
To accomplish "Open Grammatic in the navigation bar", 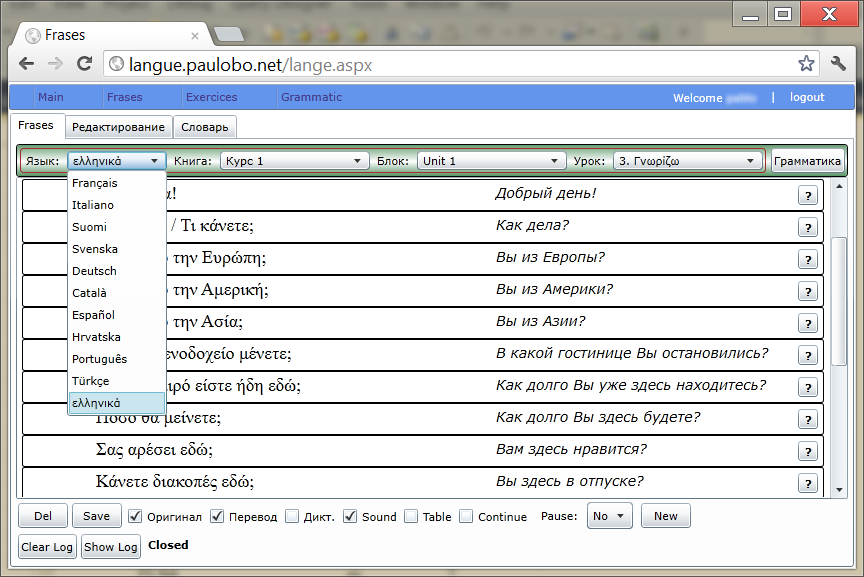I will [312, 97].
